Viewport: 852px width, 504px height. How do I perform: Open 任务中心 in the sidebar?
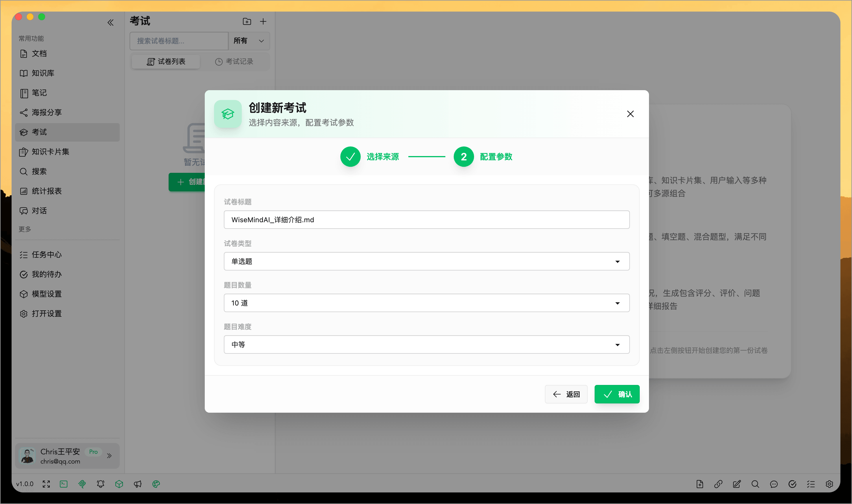pos(47,254)
